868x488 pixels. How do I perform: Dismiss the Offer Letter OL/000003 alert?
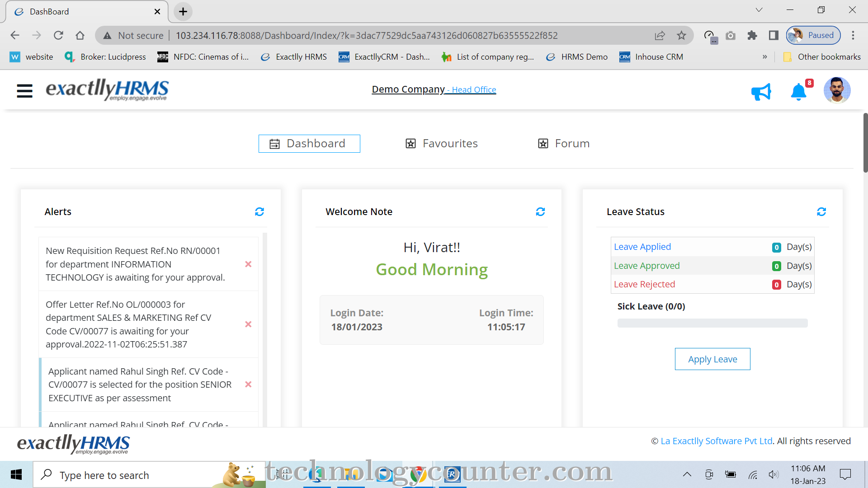tap(248, 324)
